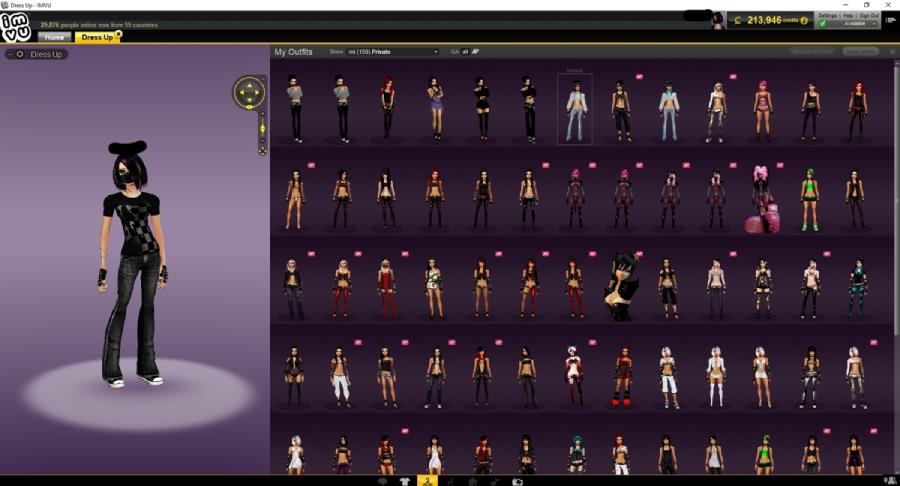Image resolution: width=900 pixels, height=486 pixels.
Task: Select the teal-haired outfit in bottom row
Action: coord(577,454)
